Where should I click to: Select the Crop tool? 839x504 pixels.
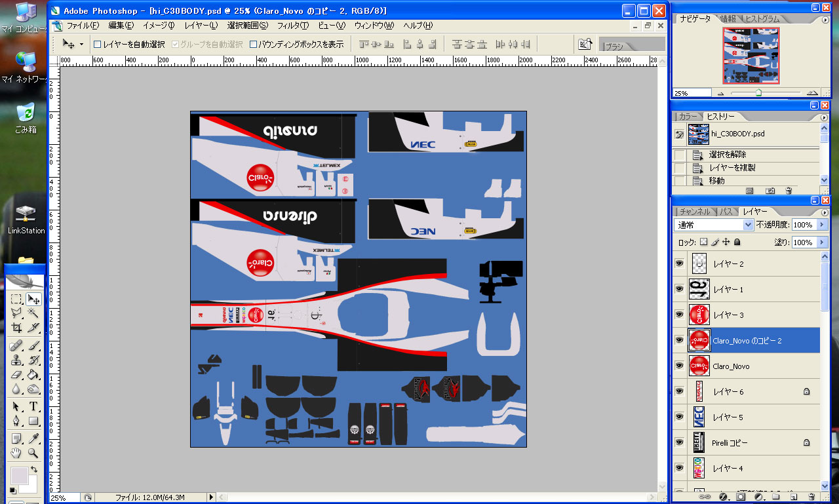pyautogui.click(x=16, y=328)
